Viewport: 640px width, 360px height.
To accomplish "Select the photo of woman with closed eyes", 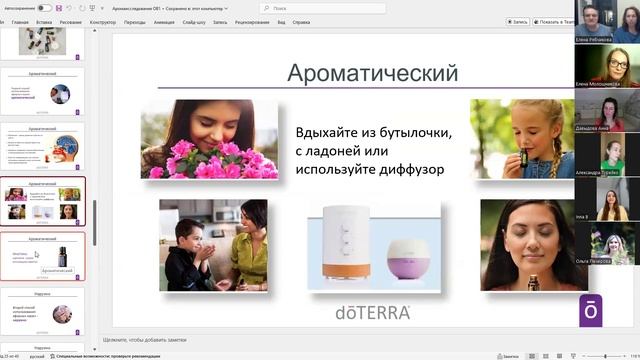I will pyautogui.click(x=534, y=245).
